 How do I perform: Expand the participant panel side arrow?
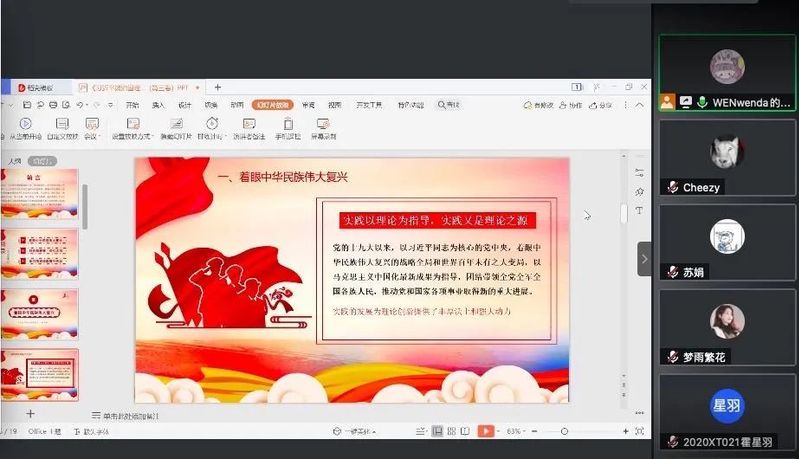point(644,259)
